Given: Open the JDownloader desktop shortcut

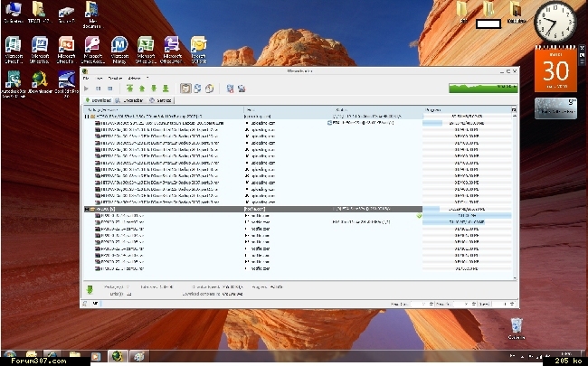Looking at the screenshot, I should click(40, 81).
